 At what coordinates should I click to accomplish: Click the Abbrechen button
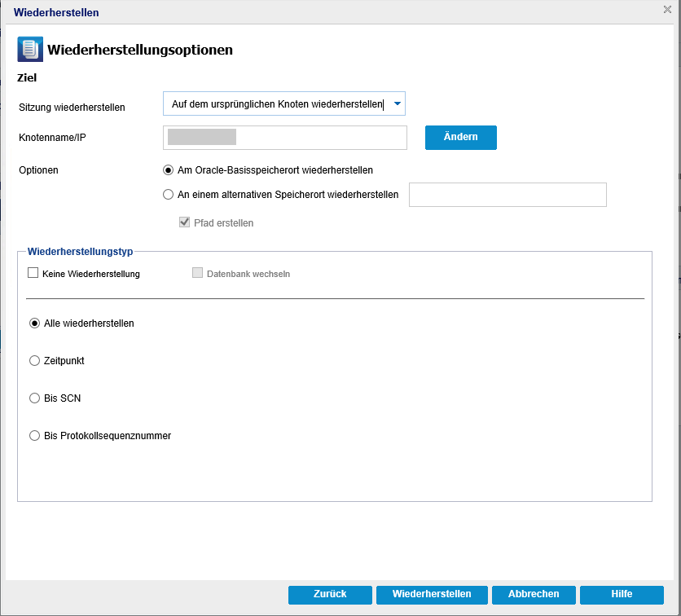(534, 595)
